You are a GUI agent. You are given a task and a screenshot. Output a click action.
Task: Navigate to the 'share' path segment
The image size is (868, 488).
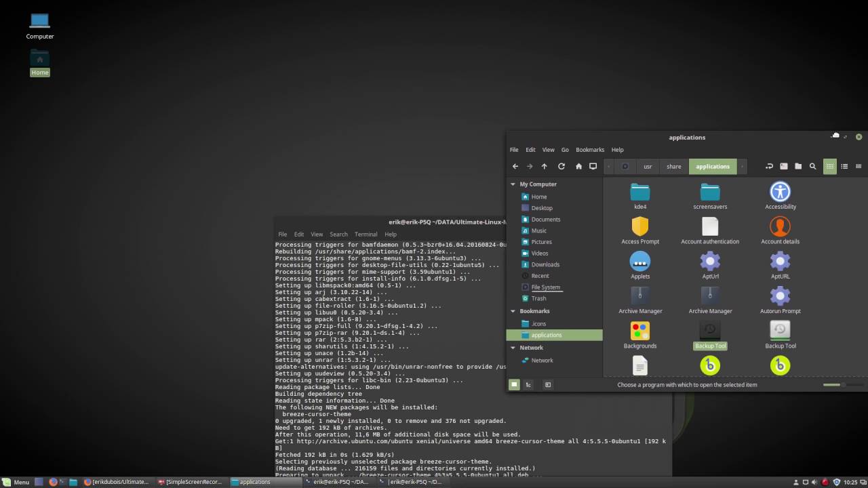point(673,166)
